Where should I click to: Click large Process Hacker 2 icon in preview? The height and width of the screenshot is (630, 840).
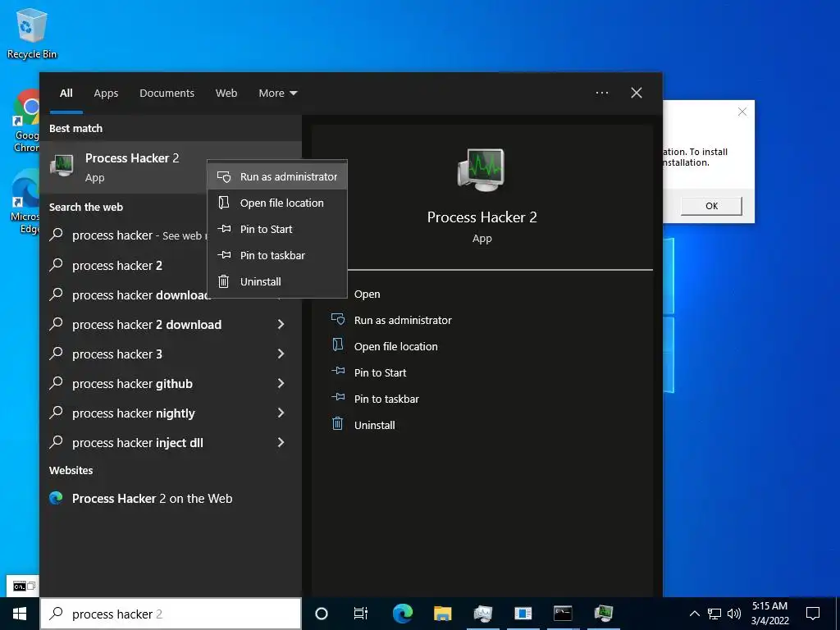click(x=482, y=170)
